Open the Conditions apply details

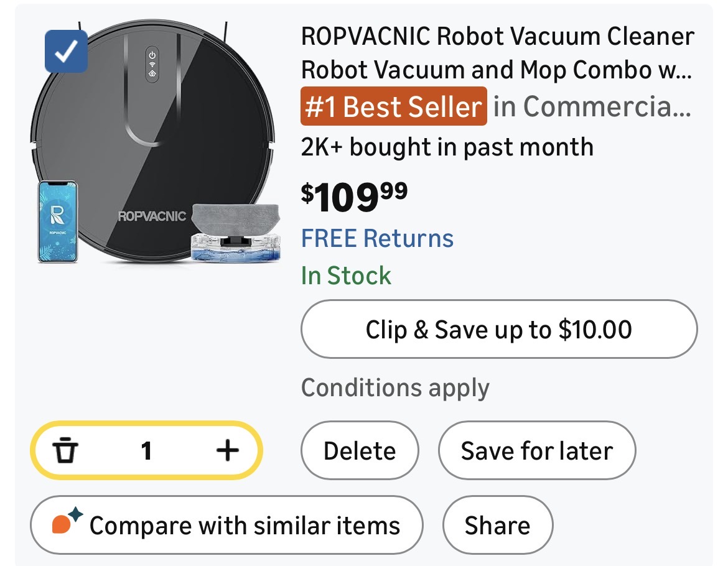395,388
